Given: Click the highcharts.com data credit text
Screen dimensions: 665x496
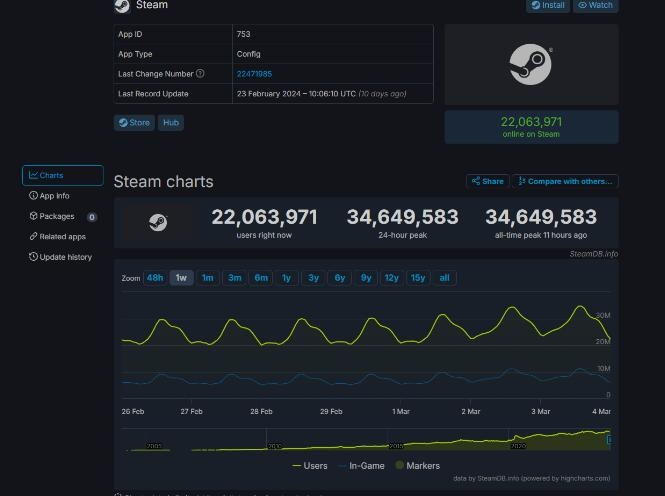Looking at the screenshot, I should coord(531,478).
